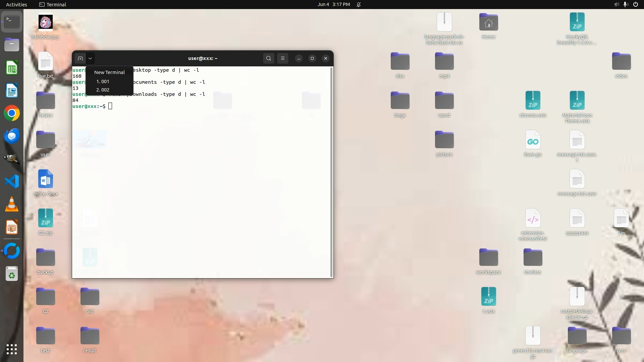Image resolution: width=644 pixels, height=362 pixels.
Task: Launch VLC media player from dock
Action: pyautogui.click(x=12, y=204)
